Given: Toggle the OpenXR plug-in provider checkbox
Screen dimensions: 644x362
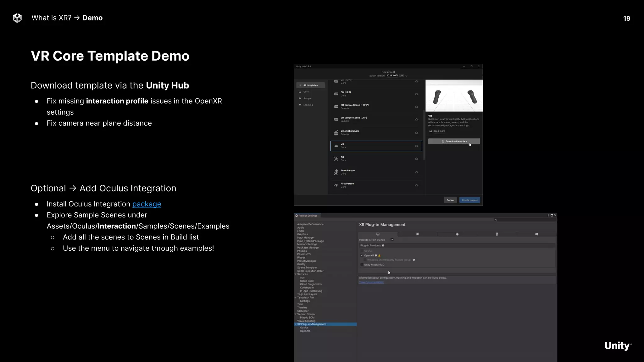Looking at the screenshot, I should point(362,255).
